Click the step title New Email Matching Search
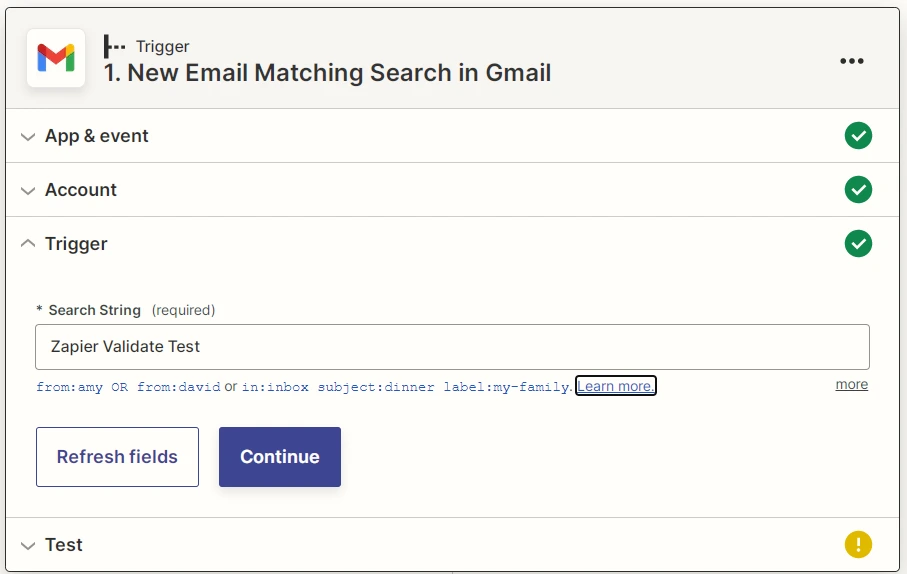Viewport: 907px width, 574px height. pos(327,73)
